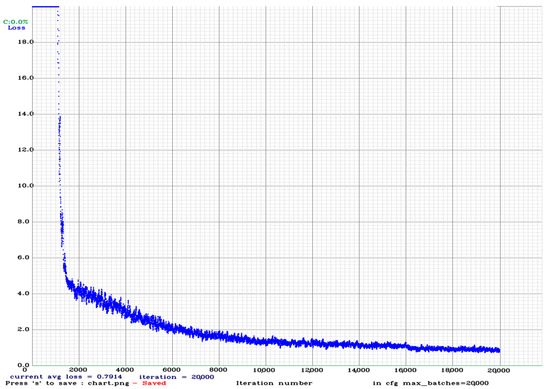Click the "Press 's' to save : chart.png" text
550x389 pixels.
[67, 383]
